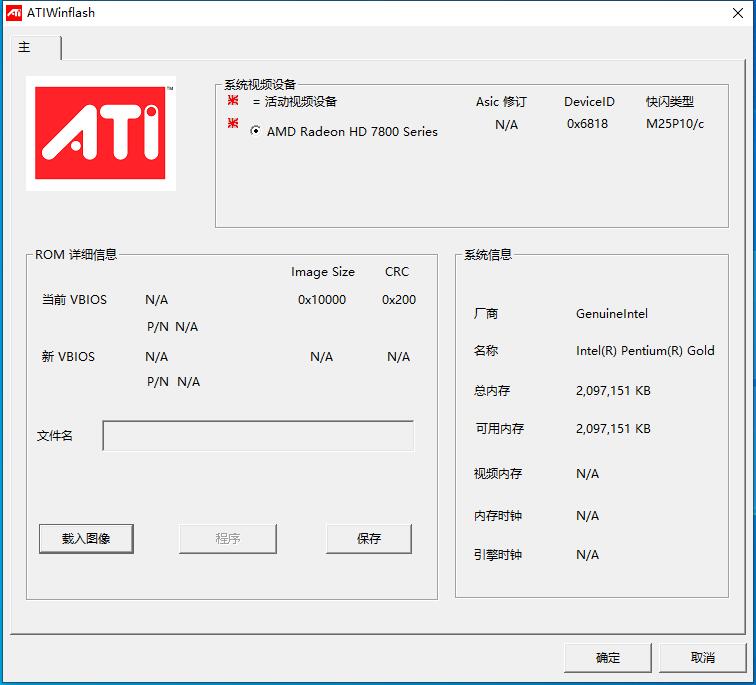Click the CRC value 0x200
756x685 pixels.
tap(399, 300)
